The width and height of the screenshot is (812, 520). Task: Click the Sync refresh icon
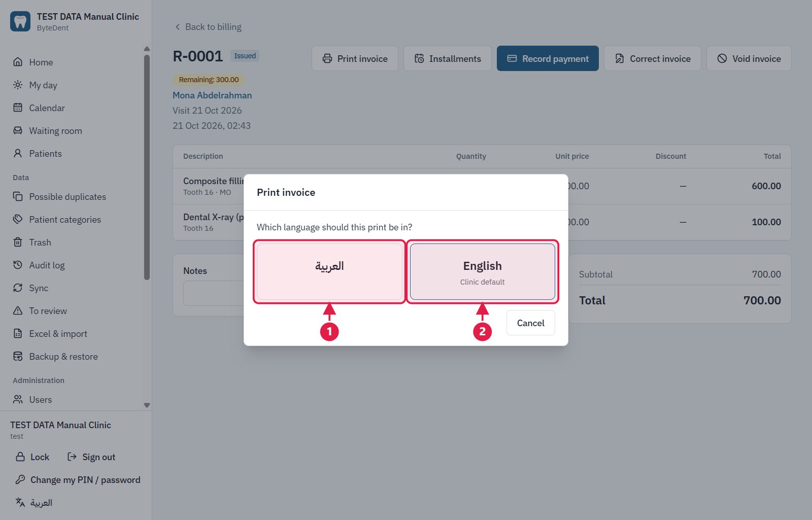[x=18, y=288]
